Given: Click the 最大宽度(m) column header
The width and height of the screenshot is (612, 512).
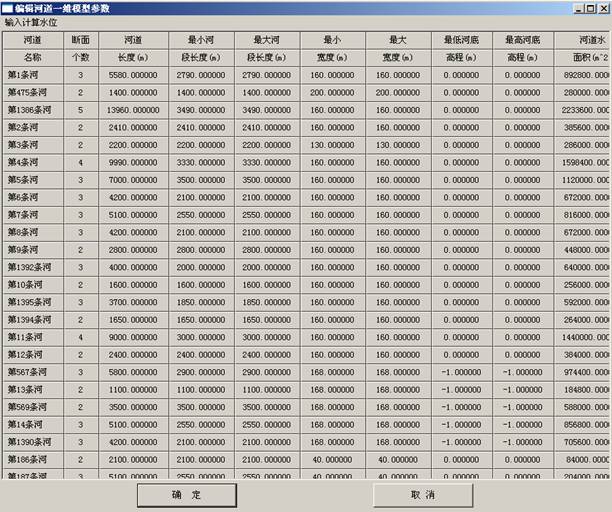Looking at the screenshot, I should point(394,49).
